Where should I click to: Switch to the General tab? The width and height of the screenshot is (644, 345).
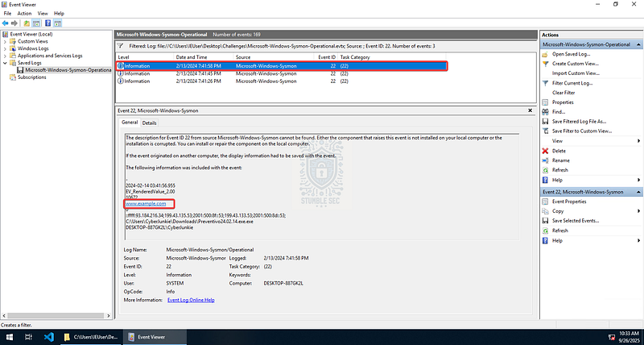pyautogui.click(x=130, y=123)
